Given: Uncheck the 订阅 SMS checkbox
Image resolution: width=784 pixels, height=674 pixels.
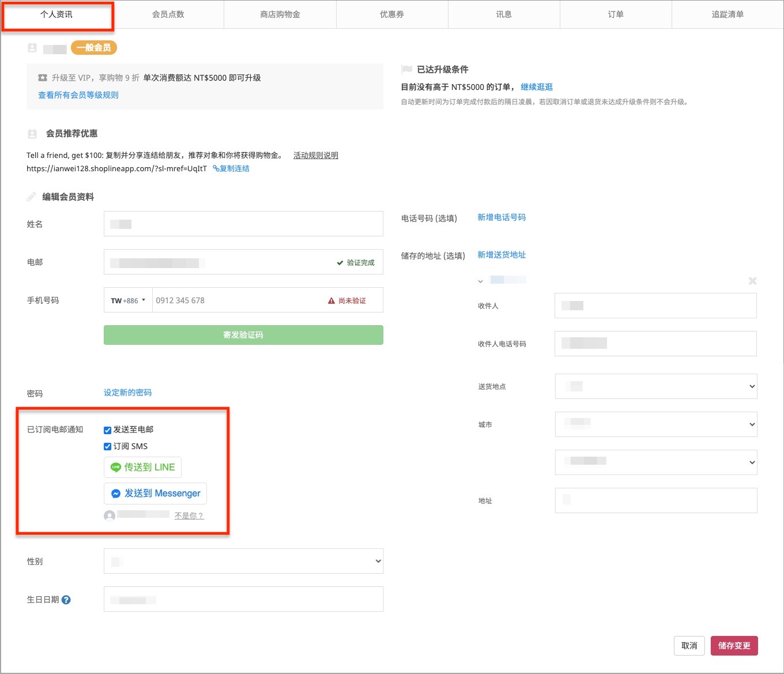Looking at the screenshot, I should click(107, 446).
